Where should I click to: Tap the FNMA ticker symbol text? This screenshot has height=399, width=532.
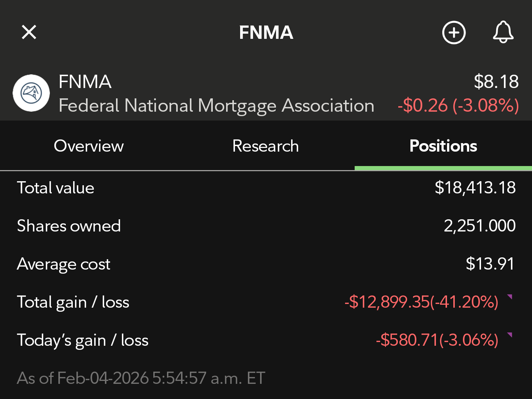pos(85,82)
